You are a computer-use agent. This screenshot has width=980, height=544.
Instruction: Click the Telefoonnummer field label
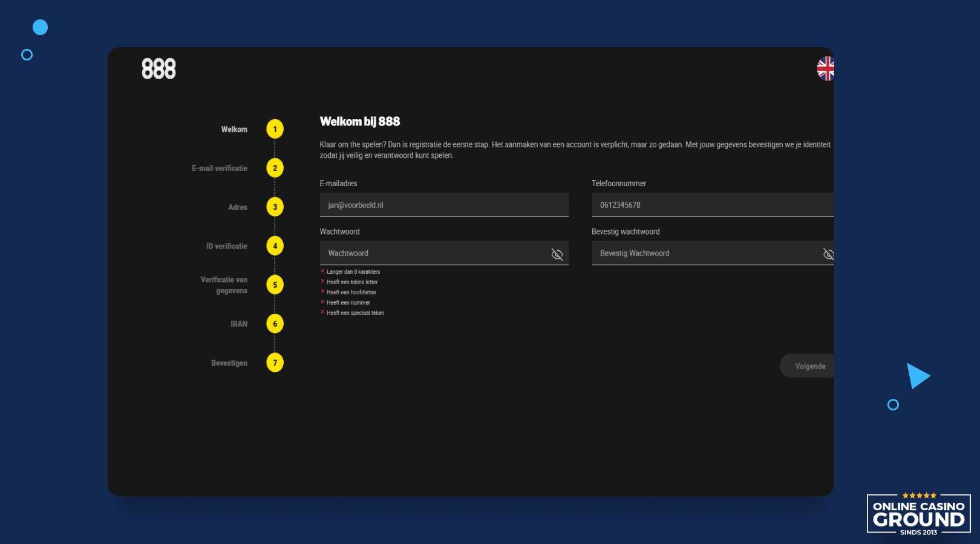(x=619, y=183)
